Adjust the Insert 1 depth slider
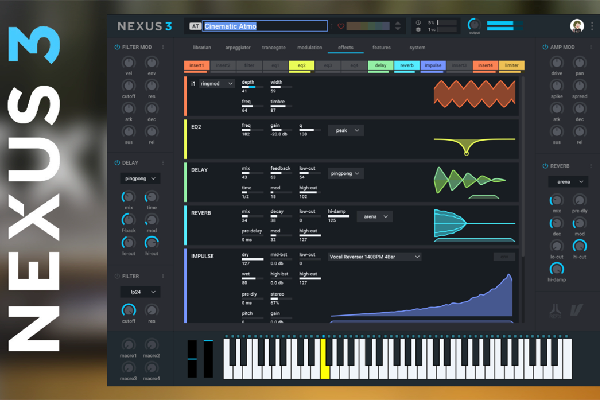 pos(252,87)
